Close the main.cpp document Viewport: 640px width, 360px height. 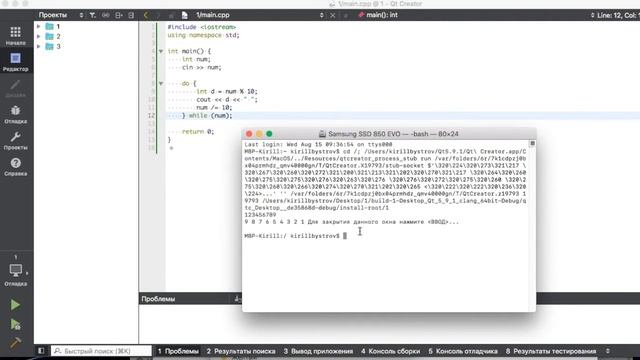(x=333, y=15)
